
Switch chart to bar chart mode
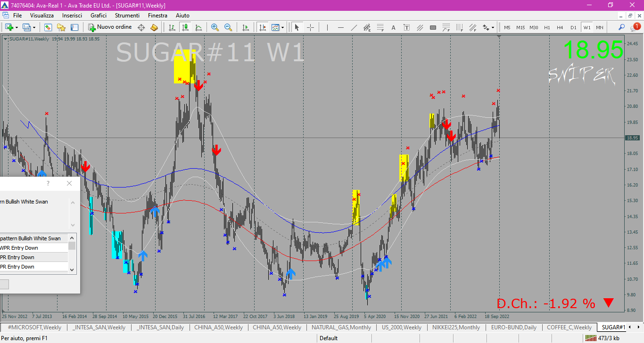tap(172, 27)
